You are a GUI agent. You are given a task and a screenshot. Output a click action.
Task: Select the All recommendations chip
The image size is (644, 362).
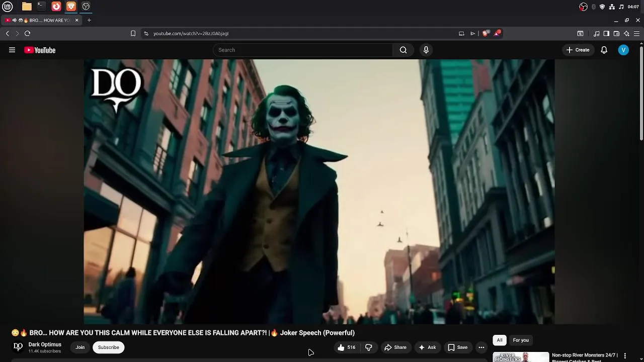(x=500, y=340)
